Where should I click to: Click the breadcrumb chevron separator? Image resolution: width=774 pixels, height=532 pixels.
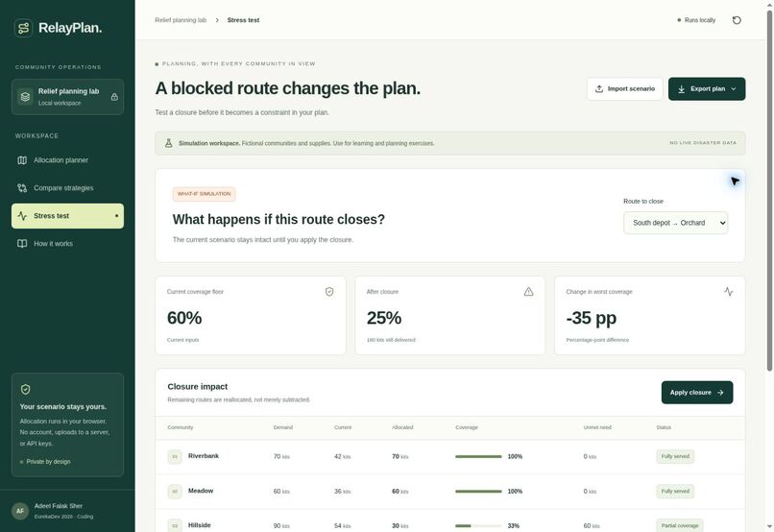pyautogui.click(x=217, y=20)
